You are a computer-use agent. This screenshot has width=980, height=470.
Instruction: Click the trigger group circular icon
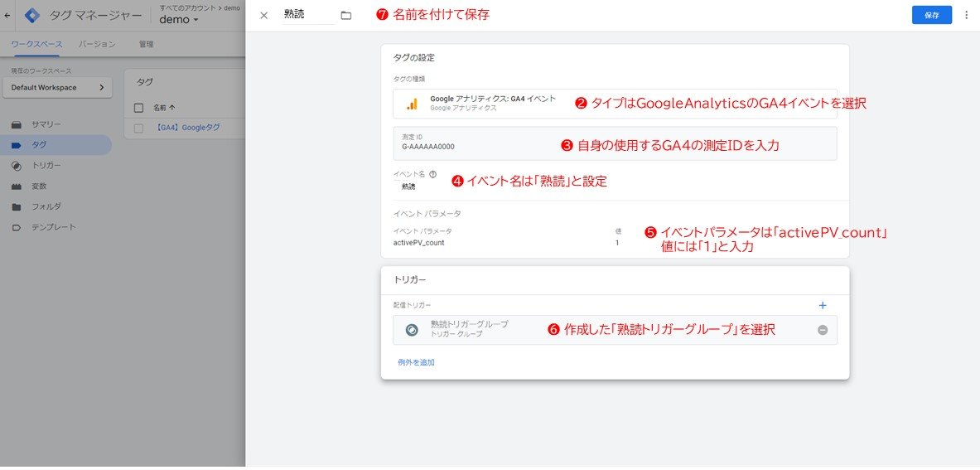click(411, 330)
